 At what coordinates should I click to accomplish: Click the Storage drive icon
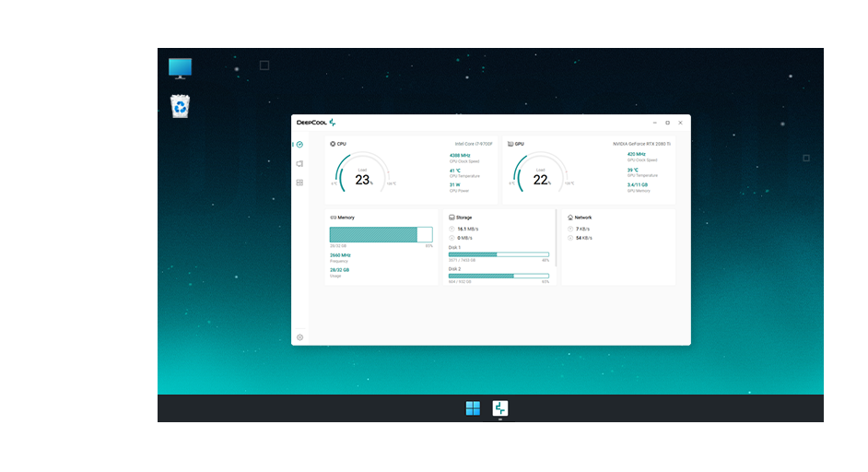[x=452, y=218]
